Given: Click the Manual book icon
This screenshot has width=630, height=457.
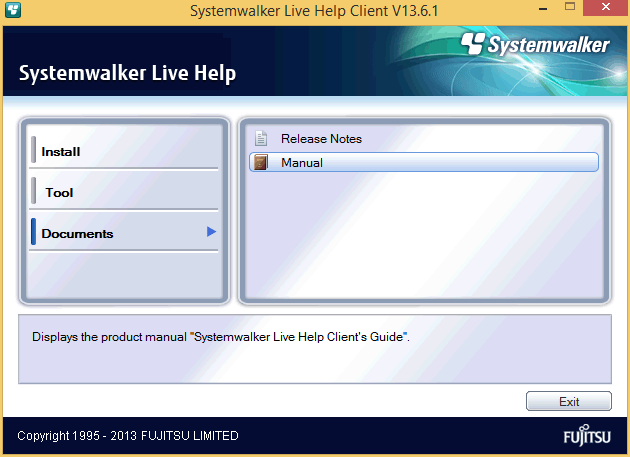Looking at the screenshot, I should pos(261,162).
